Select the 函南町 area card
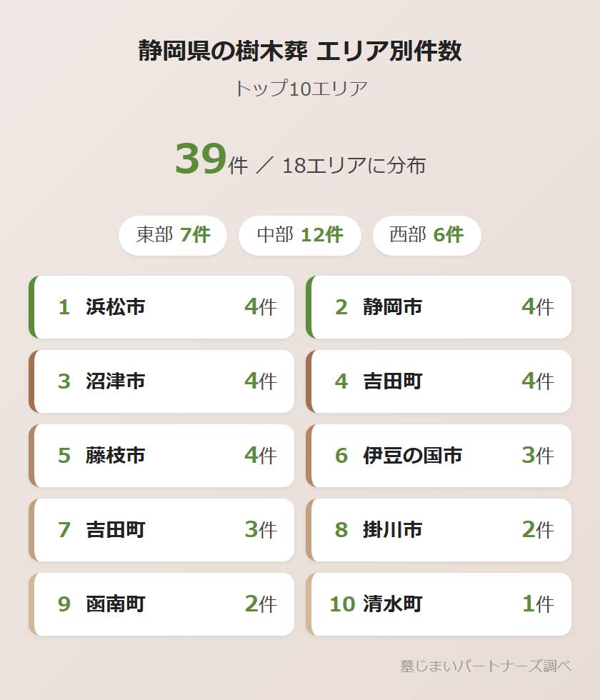Viewport: 600px width, 700px height. pyautogui.click(x=162, y=604)
